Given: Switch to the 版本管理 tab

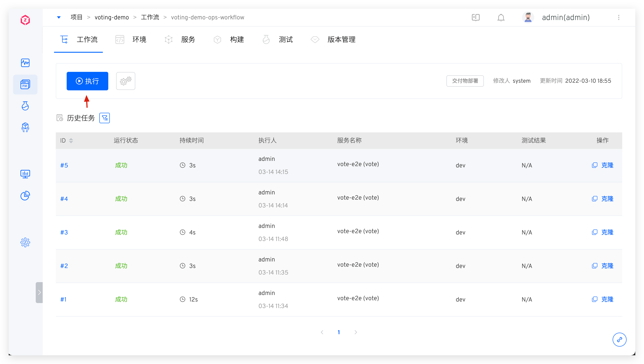Looking at the screenshot, I should [x=341, y=39].
